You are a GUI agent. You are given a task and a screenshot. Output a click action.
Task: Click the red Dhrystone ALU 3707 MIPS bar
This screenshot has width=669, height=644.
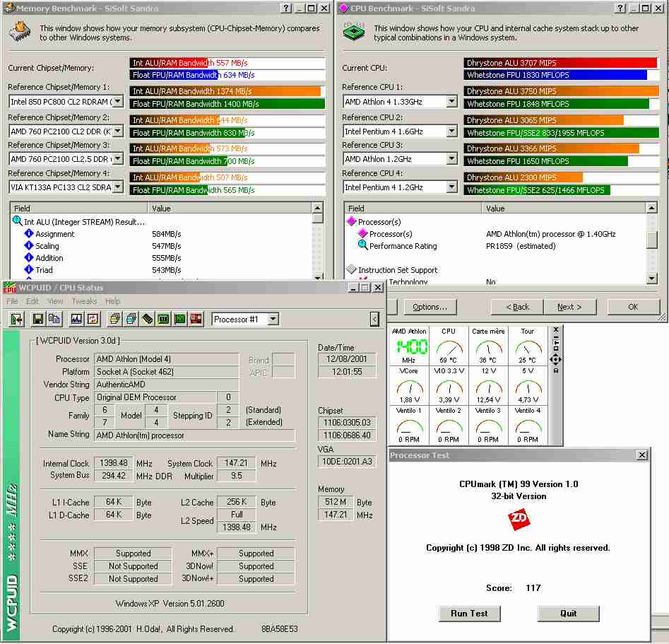(561, 63)
